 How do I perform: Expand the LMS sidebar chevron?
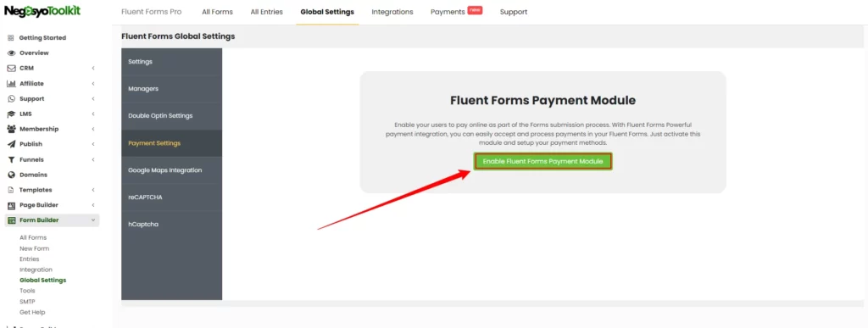[93, 114]
